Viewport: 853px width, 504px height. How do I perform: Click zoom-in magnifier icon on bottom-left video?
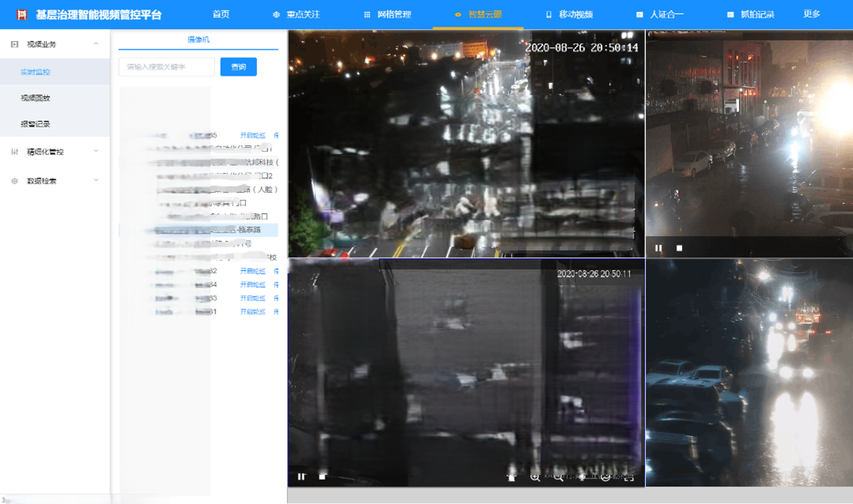(x=535, y=477)
